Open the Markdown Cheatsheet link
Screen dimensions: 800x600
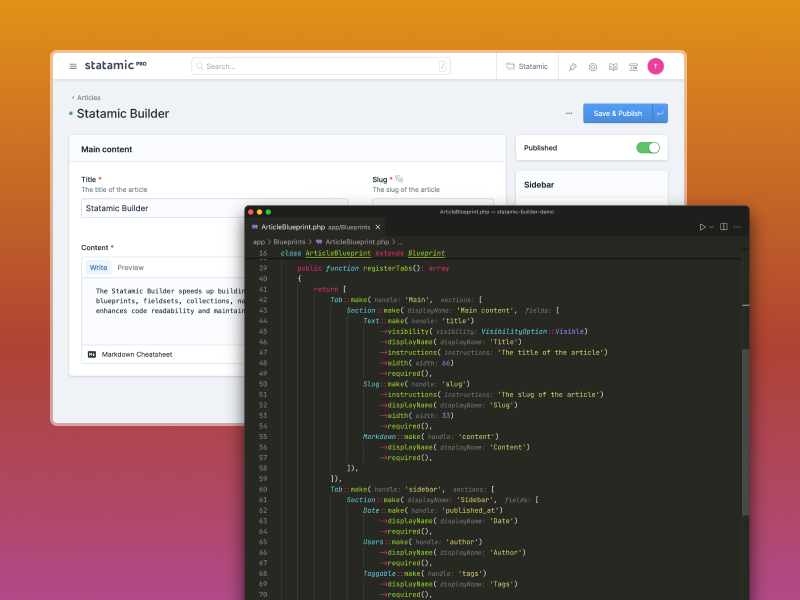pyautogui.click(x=137, y=354)
